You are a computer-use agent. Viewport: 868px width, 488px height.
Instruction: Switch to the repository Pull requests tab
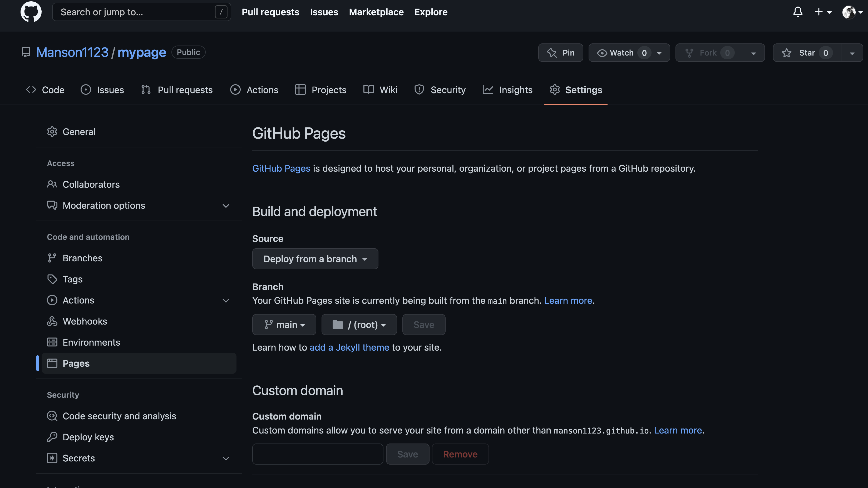pos(177,89)
